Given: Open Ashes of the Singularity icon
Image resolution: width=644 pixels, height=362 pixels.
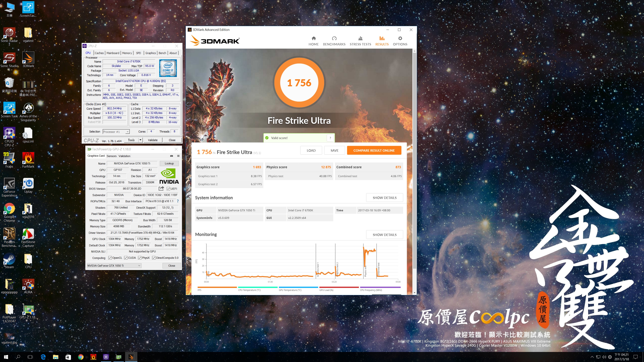Looking at the screenshot, I should (x=28, y=112).
